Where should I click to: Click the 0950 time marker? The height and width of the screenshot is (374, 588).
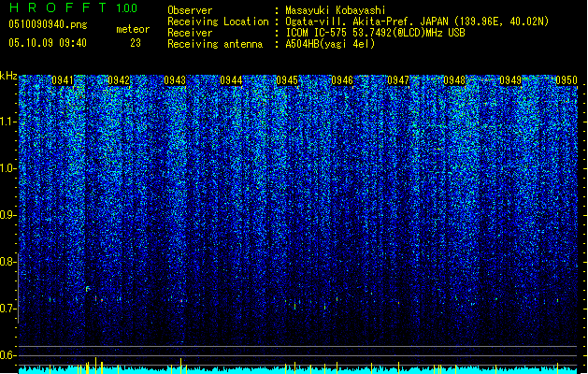(x=566, y=80)
